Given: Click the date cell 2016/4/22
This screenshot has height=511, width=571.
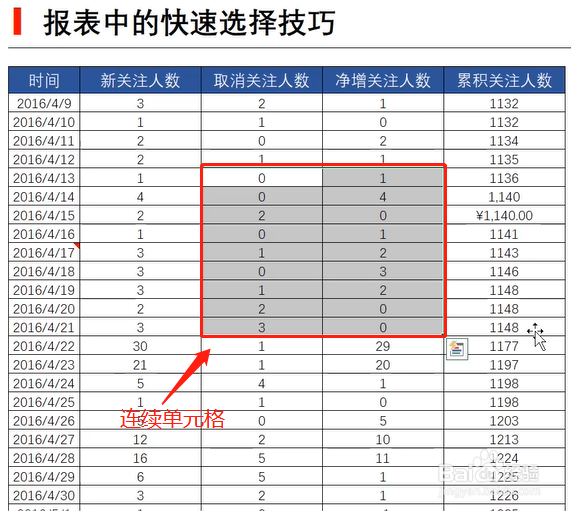Looking at the screenshot, I should point(44,346).
